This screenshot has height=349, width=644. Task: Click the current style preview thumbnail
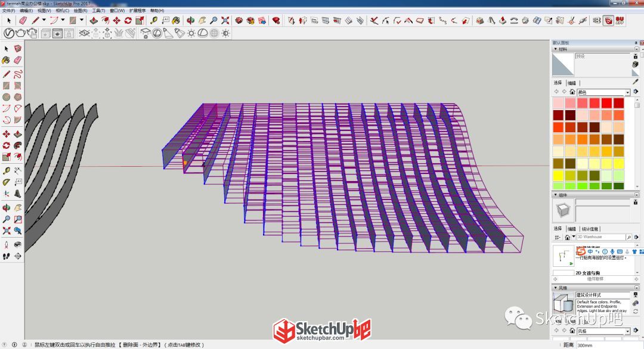tap(563, 303)
